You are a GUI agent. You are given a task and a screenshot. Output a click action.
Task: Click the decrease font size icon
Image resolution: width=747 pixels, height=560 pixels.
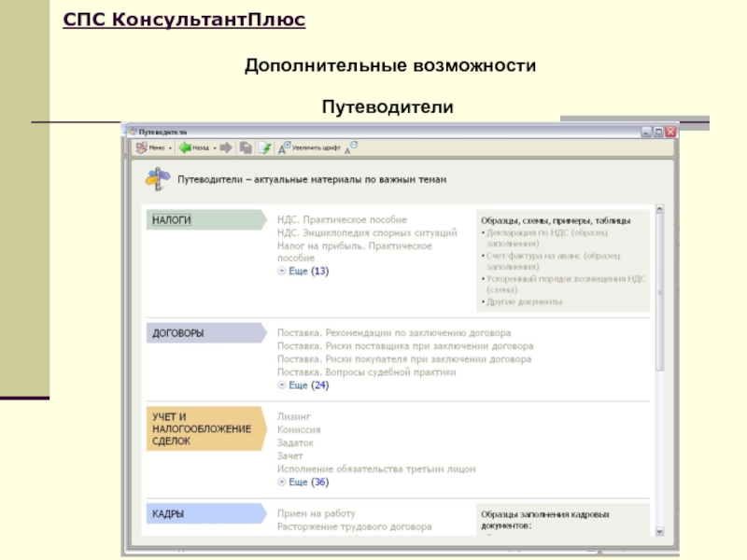tap(351, 147)
